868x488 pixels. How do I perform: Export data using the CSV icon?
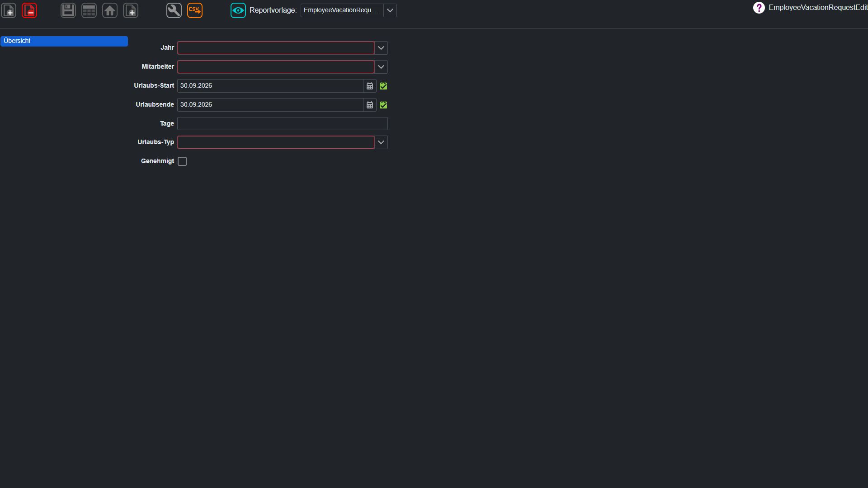pos(195,10)
